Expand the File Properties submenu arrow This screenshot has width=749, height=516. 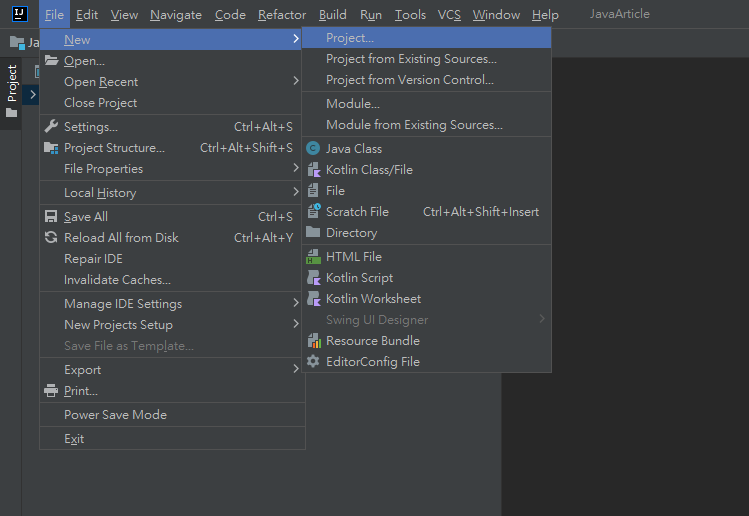click(x=296, y=168)
